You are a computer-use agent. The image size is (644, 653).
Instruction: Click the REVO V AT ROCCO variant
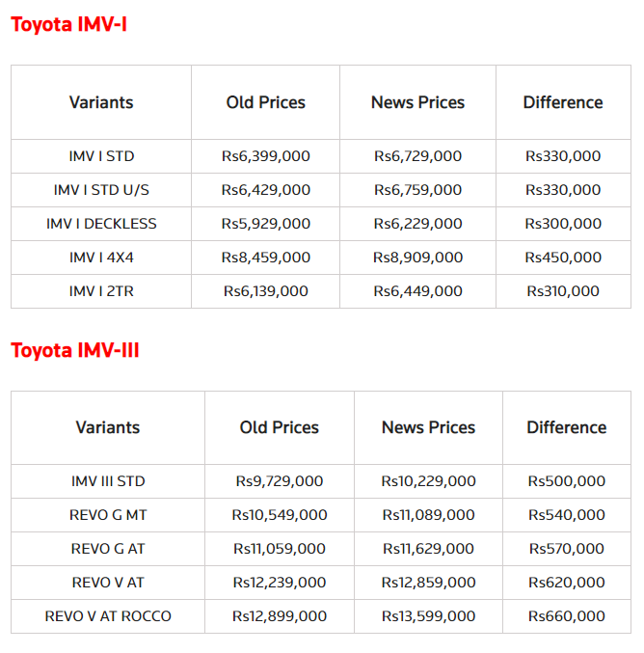tap(108, 616)
